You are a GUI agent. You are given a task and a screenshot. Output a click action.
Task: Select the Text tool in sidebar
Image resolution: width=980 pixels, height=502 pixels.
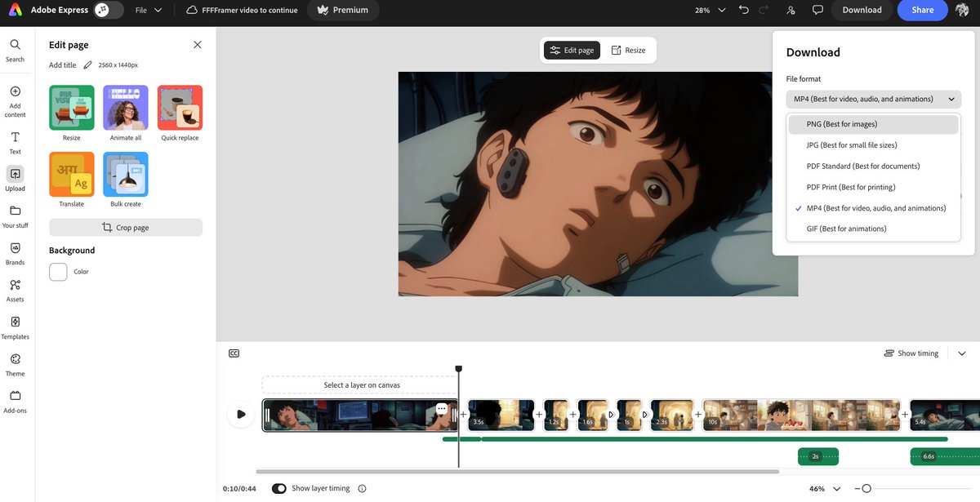[x=15, y=143]
